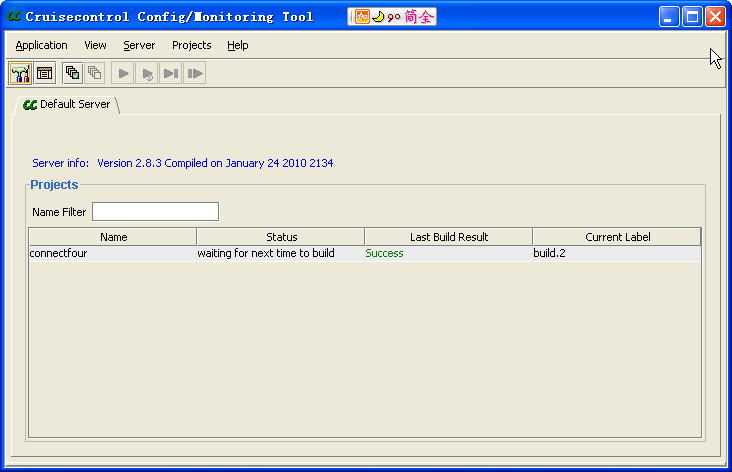732x472 pixels.
Task: Select the connectfour project name cell
Action: coord(113,254)
